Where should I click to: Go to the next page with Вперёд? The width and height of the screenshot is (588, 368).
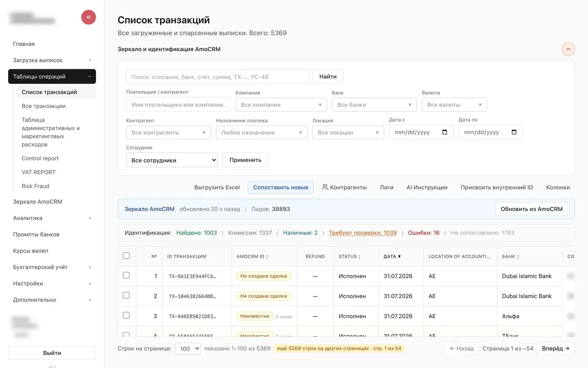556,348
